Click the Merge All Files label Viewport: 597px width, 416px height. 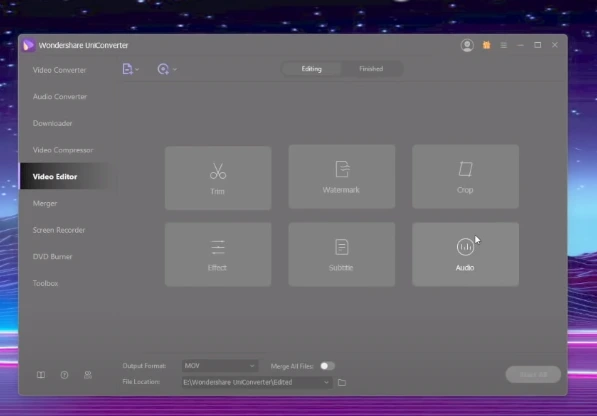[292, 366]
